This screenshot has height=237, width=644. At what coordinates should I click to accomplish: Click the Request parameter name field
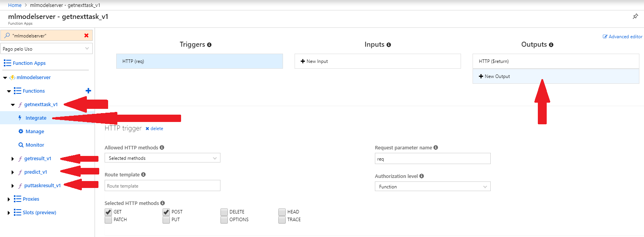(433, 159)
